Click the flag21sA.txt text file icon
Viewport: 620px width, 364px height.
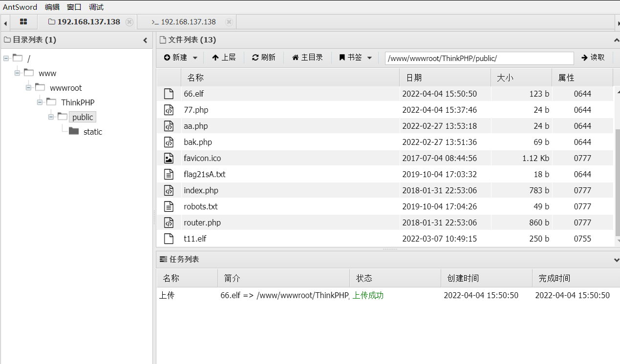pyautogui.click(x=169, y=174)
